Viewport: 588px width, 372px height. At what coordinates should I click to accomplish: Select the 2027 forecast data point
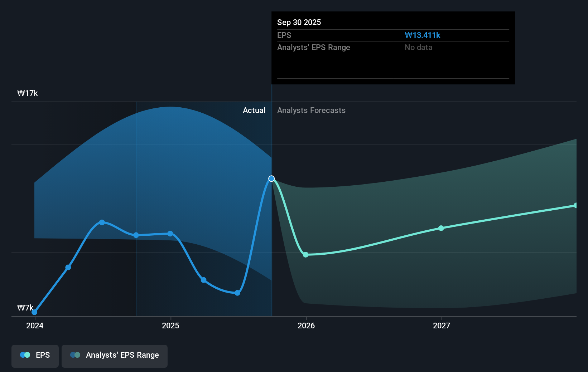(441, 228)
